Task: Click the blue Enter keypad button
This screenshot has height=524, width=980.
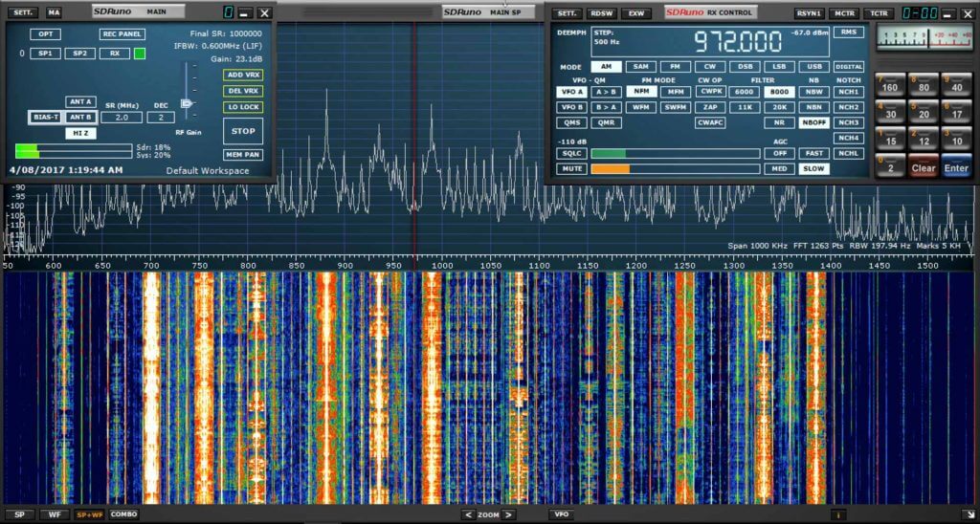Action: tap(956, 167)
